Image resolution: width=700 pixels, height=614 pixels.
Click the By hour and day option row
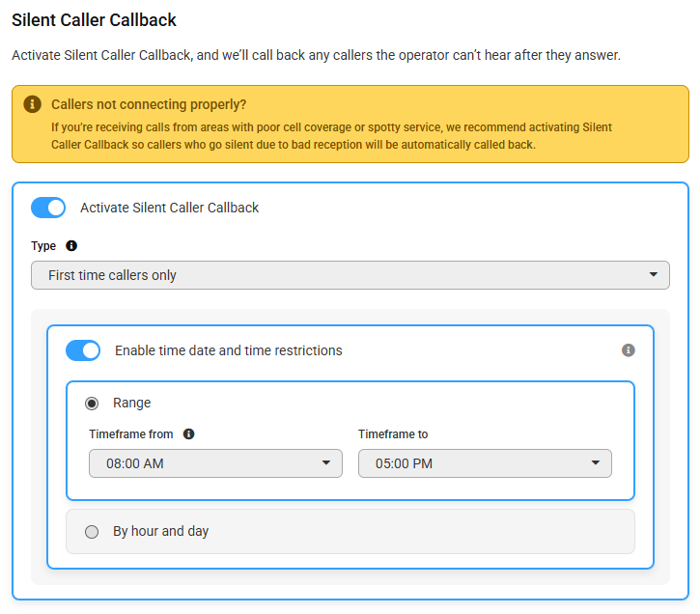tap(350, 531)
